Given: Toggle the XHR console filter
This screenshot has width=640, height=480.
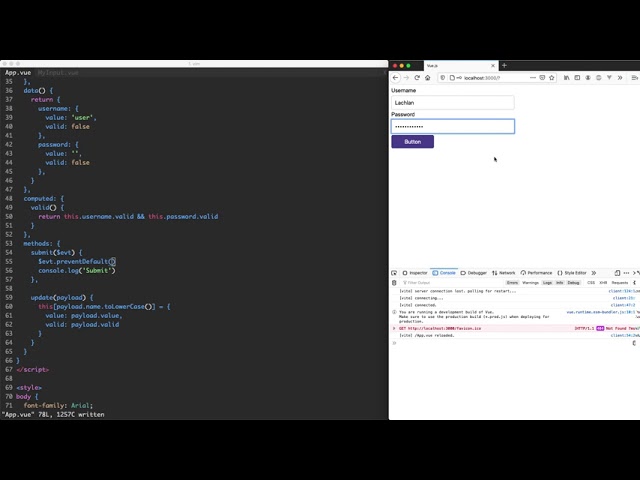Looking at the screenshot, I should coord(603,282).
